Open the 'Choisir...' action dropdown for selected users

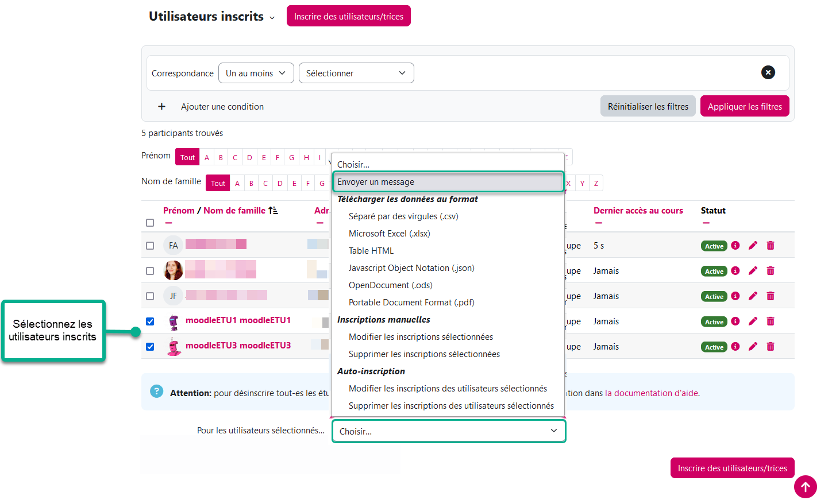448,431
